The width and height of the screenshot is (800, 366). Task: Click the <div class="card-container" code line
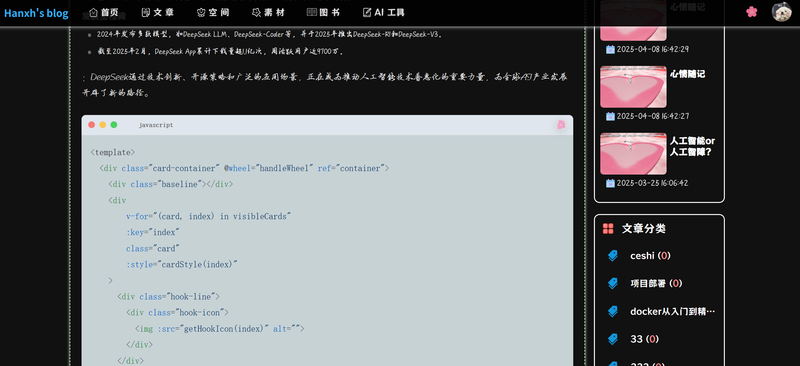coord(244,168)
